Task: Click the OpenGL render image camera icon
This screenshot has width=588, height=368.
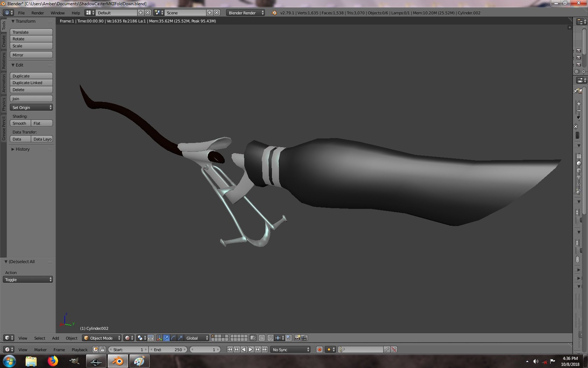Action: coord(297,338)
